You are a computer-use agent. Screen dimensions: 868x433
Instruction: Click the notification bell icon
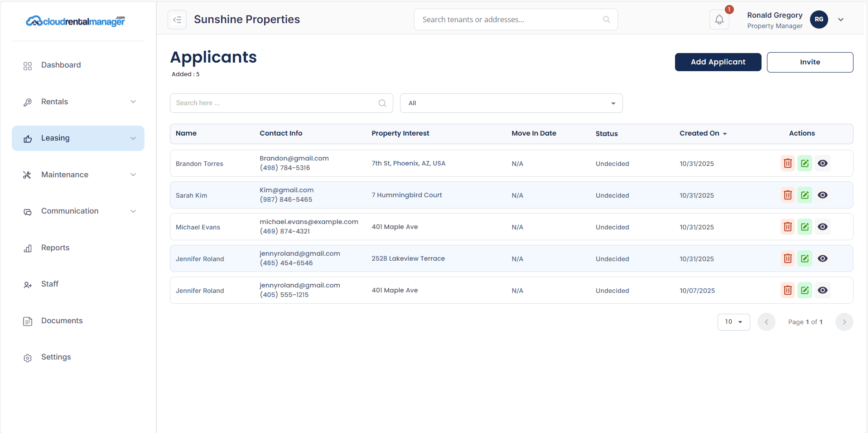[x=719, y=19]
